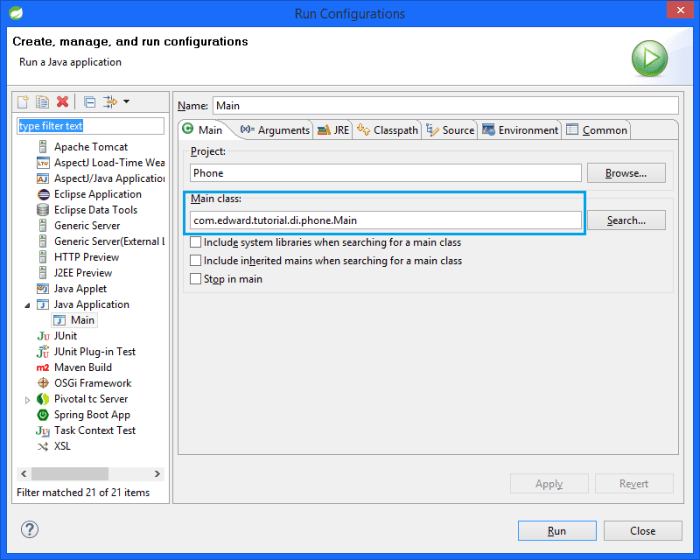The image size is (700, 560).
Task: Delete selected configuration with red X icon
Action: tap(62, 102)
